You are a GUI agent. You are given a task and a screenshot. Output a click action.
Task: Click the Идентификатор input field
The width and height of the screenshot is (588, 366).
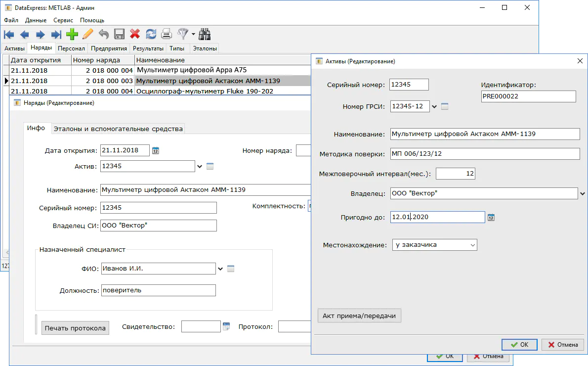coord(528,96)
